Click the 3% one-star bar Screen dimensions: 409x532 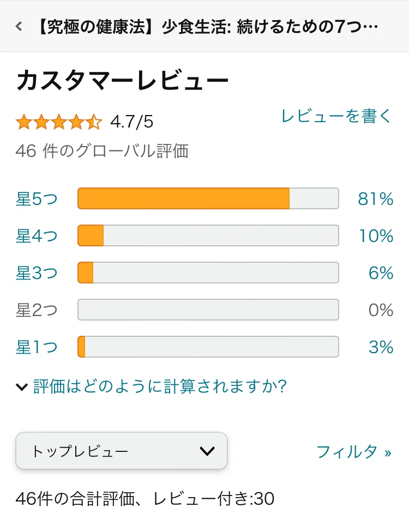click(x=208, y=347)
